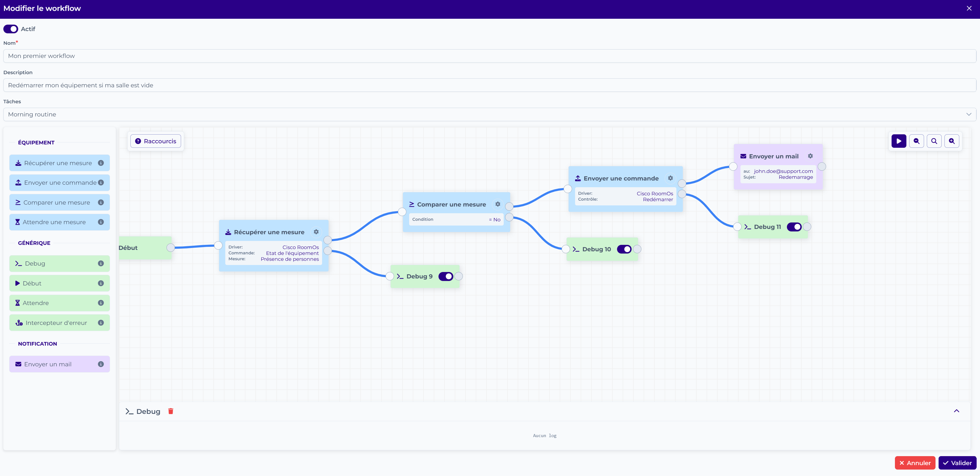Click the zoom in magnifier icon
This screenshot has width=980, height=476.
[x=951, y=141]
